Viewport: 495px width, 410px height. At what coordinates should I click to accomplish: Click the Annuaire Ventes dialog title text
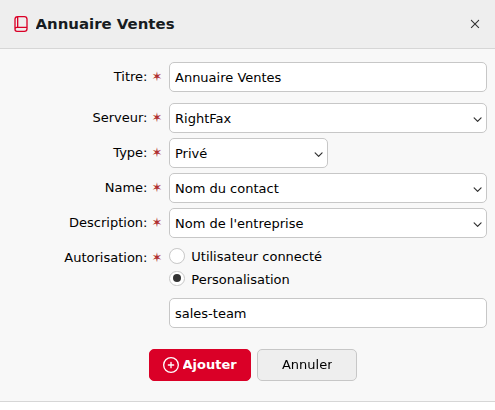pos(105,24)
